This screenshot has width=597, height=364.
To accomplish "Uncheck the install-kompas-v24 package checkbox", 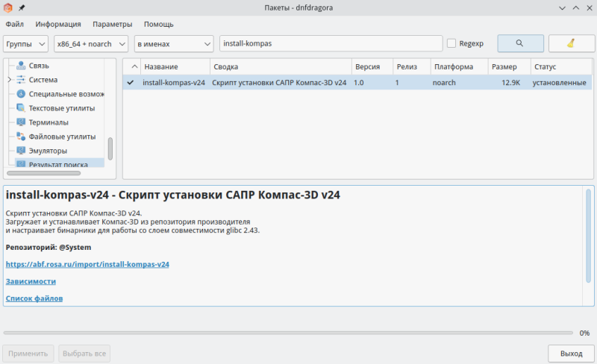I will click(x=131, y=82).
